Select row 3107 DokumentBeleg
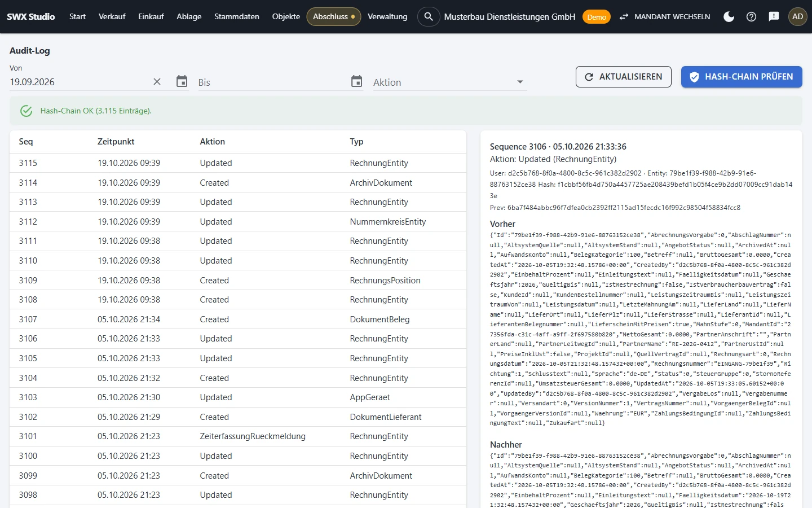812x508 pixels. pyautogui.click(x=238, y=319)
